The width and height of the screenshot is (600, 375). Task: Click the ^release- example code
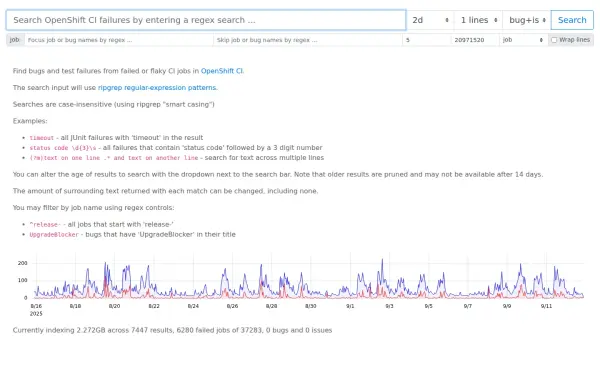coord(45,225)
